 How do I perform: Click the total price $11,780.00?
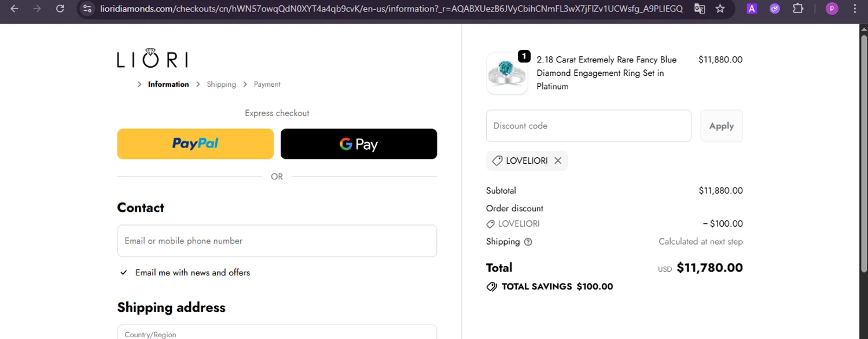pos(709,267)
